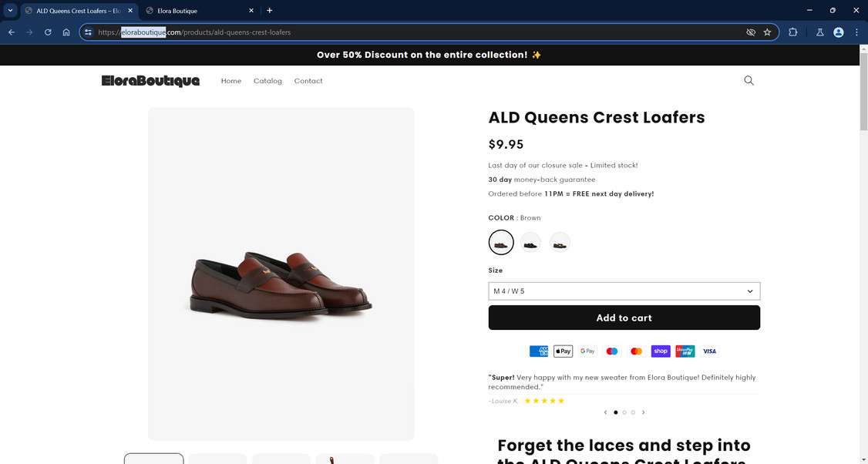
Task: Open the store search magnifier icon
Action: (749, 80)
